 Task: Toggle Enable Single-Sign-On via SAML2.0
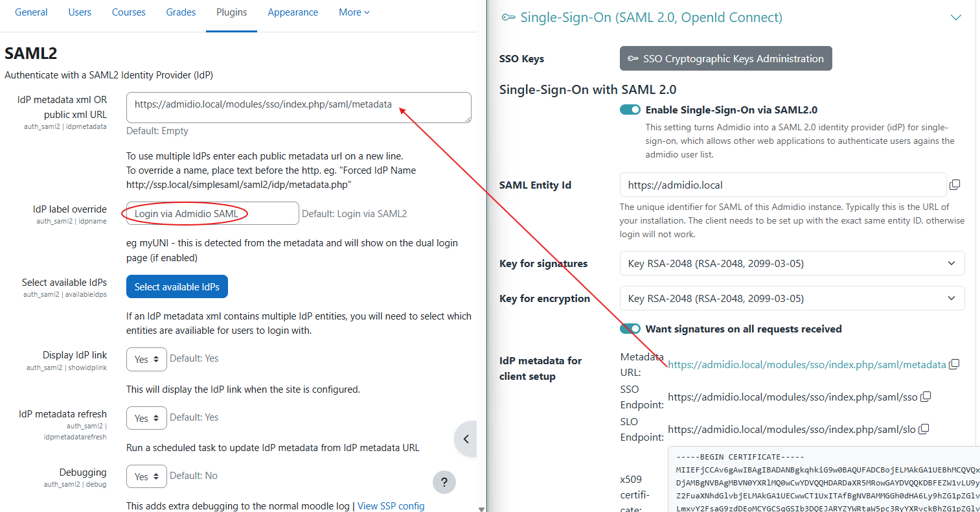(x=630, y=110)
